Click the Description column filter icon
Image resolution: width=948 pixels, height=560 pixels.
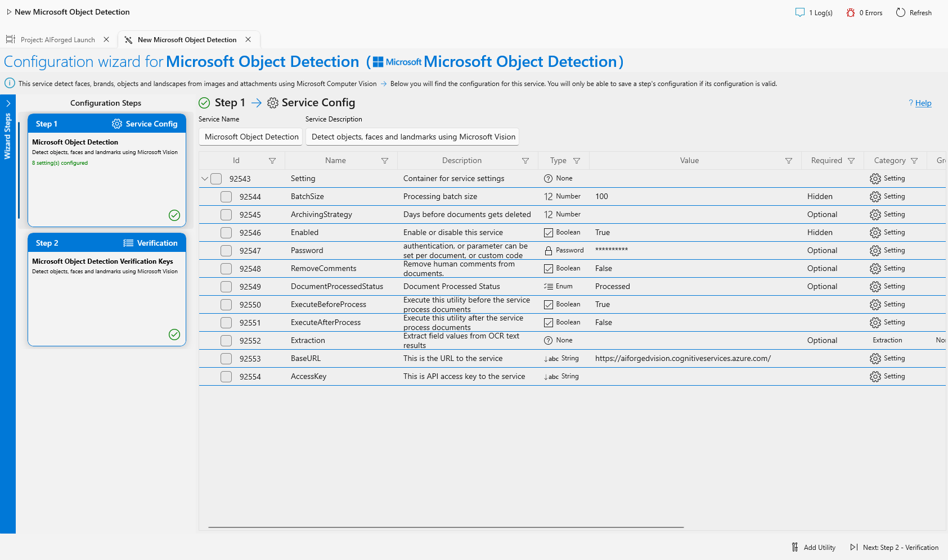pyautogui.click(x=525, y=161)
